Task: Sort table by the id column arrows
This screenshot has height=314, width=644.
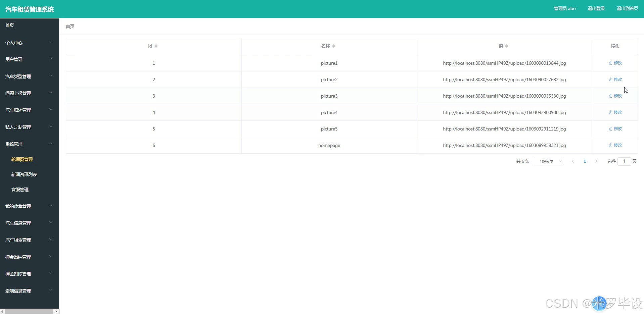Action: 156,46
